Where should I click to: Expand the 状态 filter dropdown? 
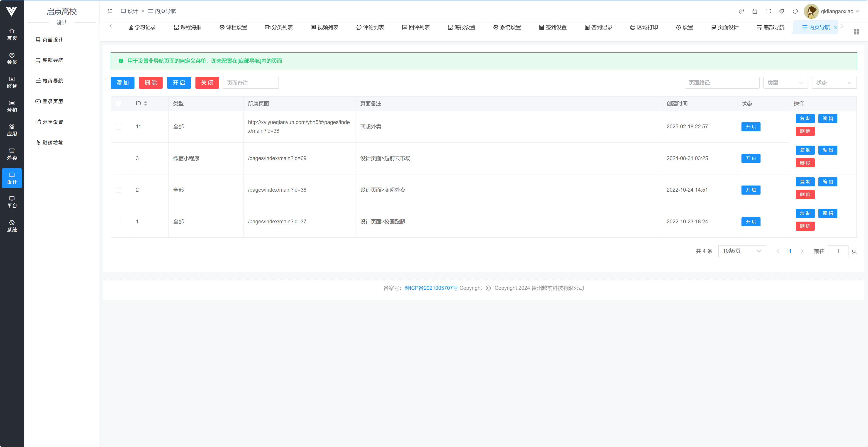834,83
